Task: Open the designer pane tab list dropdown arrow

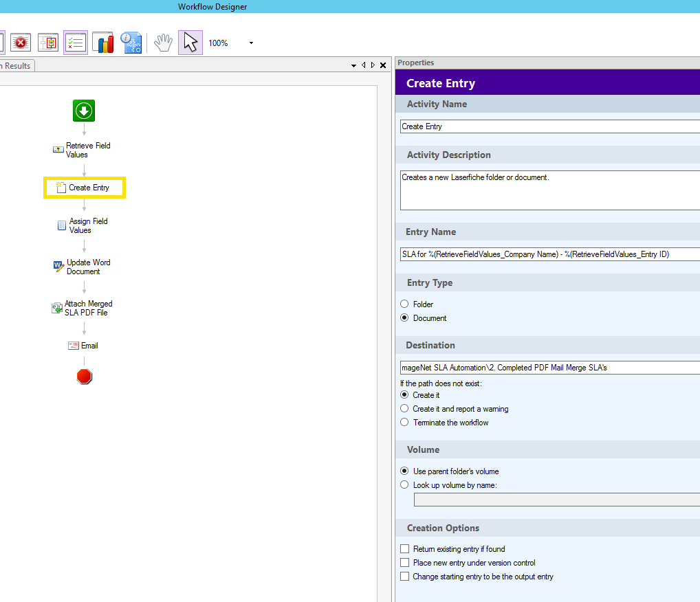Action: (354, 65)
